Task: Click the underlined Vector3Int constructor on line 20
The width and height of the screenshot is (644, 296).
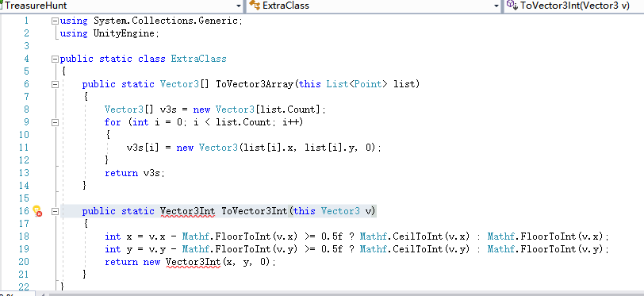Action: [x=193, y=262]
